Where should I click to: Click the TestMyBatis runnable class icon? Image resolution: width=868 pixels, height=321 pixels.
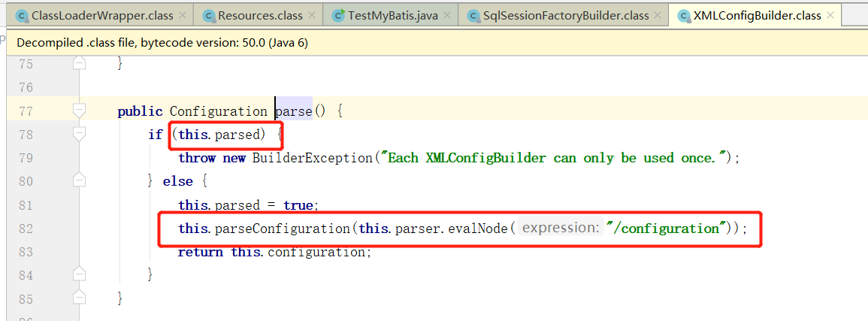pyautogui.click(x=339, y=16)
